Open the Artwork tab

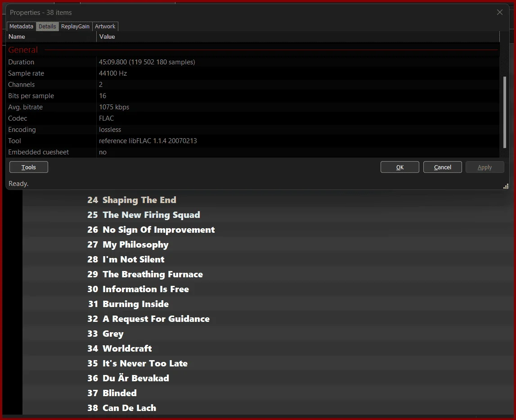pos(105,27)
